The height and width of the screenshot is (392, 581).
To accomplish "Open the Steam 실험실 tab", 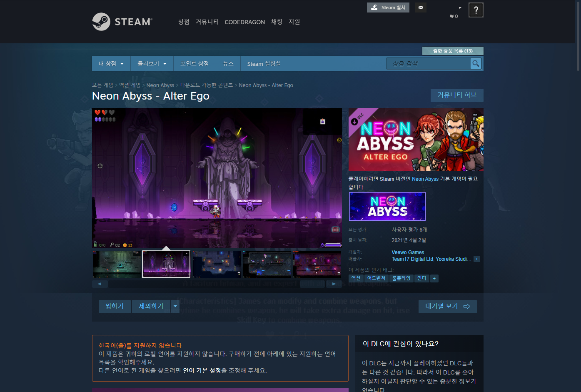I will pos(264,64).
